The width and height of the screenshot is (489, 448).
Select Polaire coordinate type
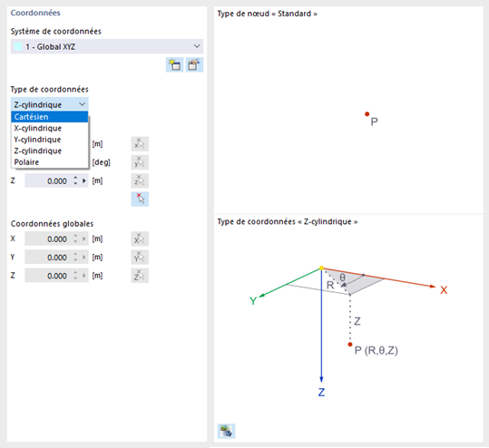click(50, 162)
